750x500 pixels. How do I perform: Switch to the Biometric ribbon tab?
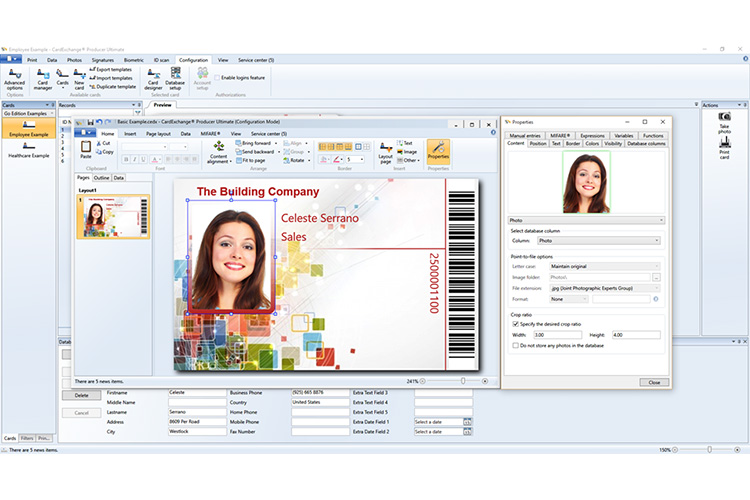[133, 60]
